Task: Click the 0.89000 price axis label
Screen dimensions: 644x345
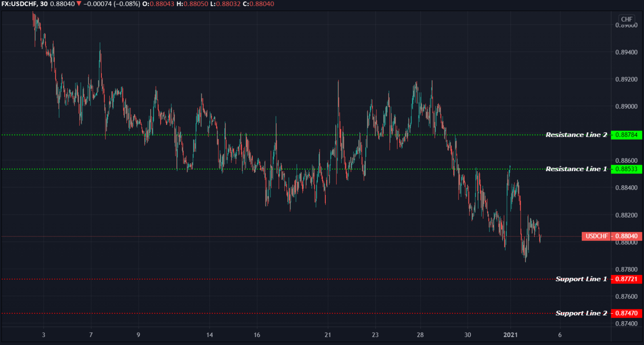Action: 627,107
